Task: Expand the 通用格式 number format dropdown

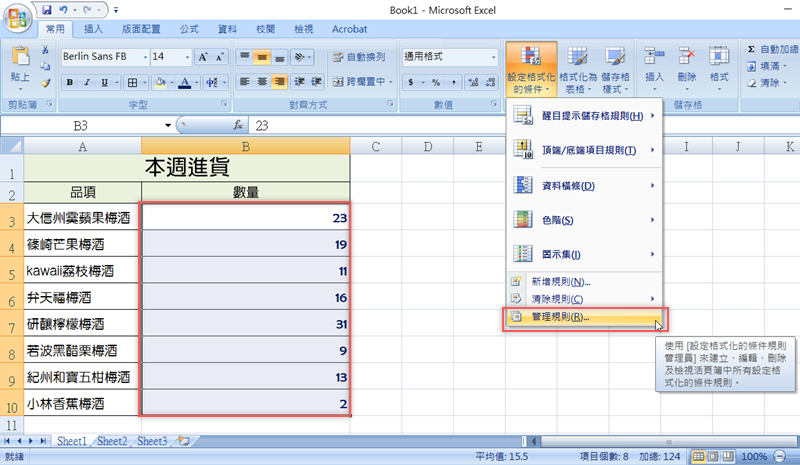Action: click(493, 57)
